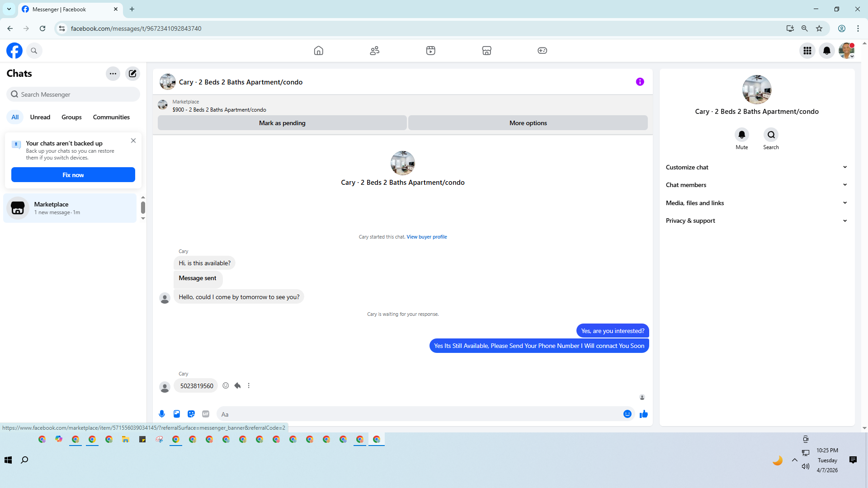The width and height of the screenshot is (868, 488).
Task: Dismiss the chats backup notice
Action: (133, 141)
